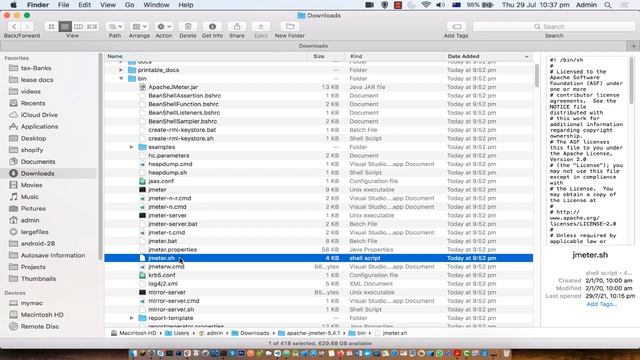Select ApacheJMeter.jar file
This screenshot has height=360, width=640.
pos(173,87)
